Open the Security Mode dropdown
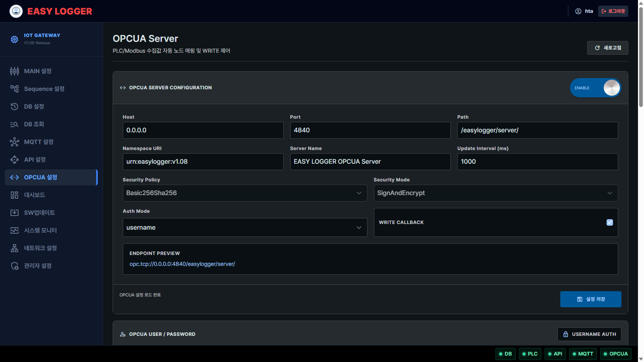 [496, 193]
